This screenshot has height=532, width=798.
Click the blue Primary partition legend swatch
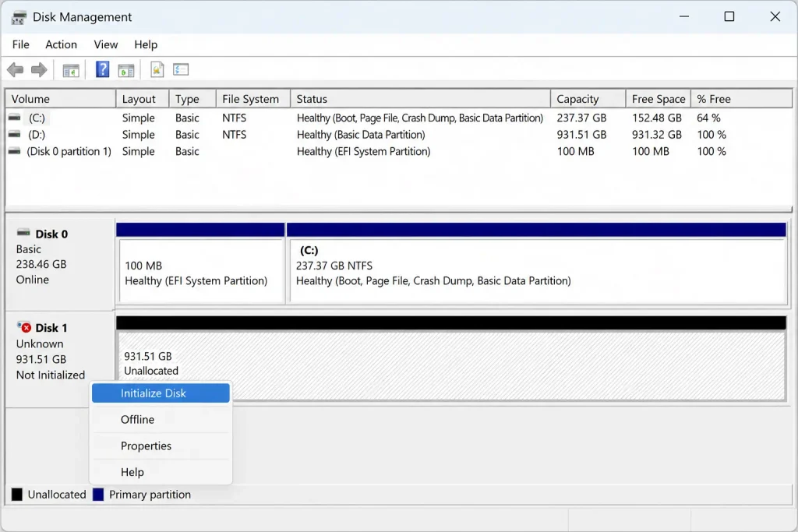tap(98, 495)
